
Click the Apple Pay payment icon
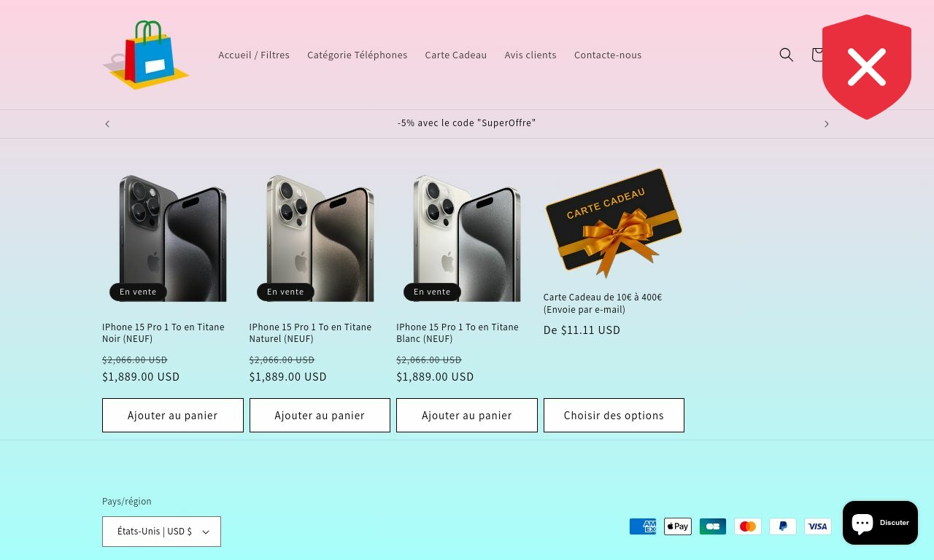point(678,526)
